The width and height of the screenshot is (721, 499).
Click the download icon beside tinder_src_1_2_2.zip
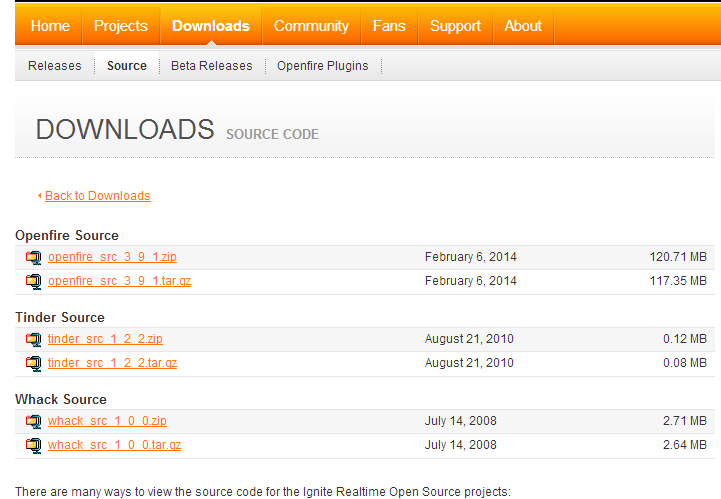pyautogui.click(x=34, y=339)
